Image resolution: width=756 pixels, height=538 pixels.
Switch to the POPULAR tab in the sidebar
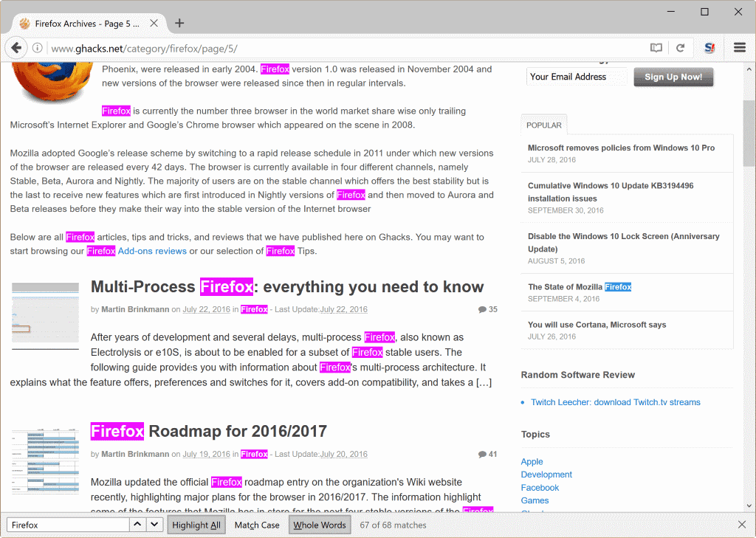[x=543, y=125]
